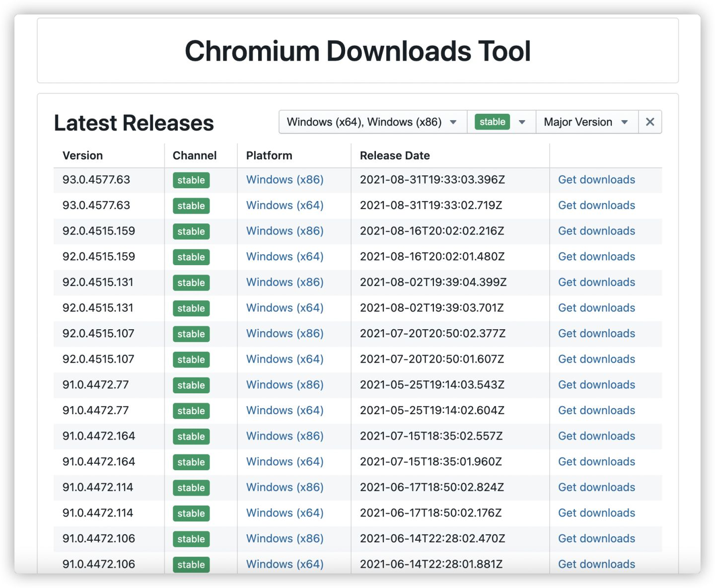Click version 91.0.4472.77 in the Windows (x64) row

coord(95,410)
